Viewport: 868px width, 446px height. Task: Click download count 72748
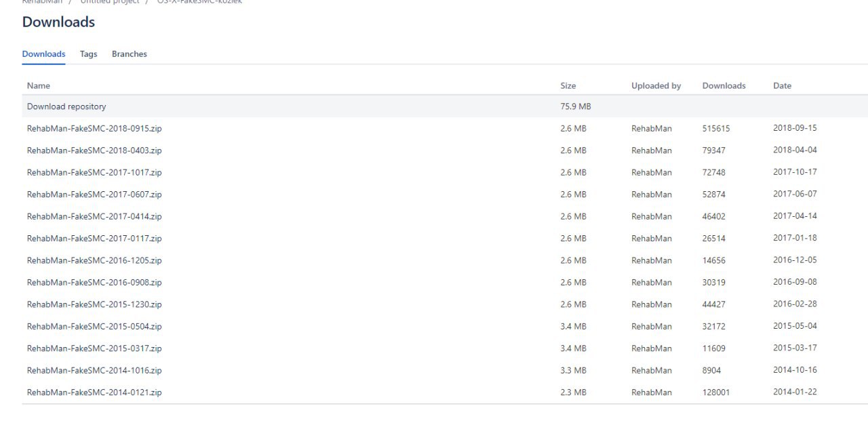[714, 172]
